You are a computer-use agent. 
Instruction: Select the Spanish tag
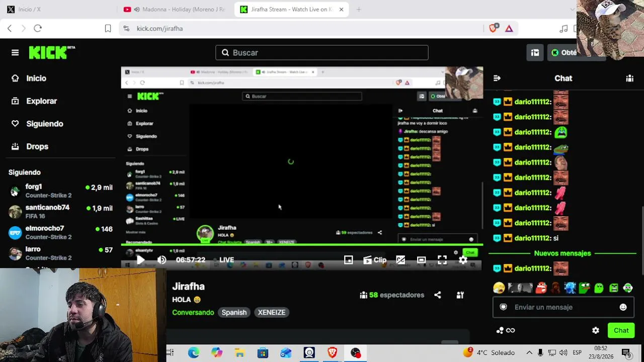[234, 312]
